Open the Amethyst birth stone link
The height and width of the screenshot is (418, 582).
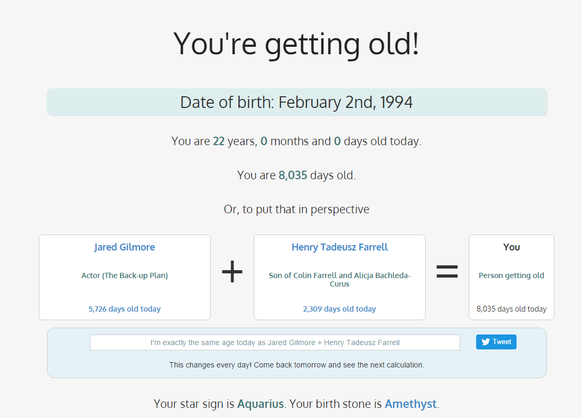[x=411, y=404]
